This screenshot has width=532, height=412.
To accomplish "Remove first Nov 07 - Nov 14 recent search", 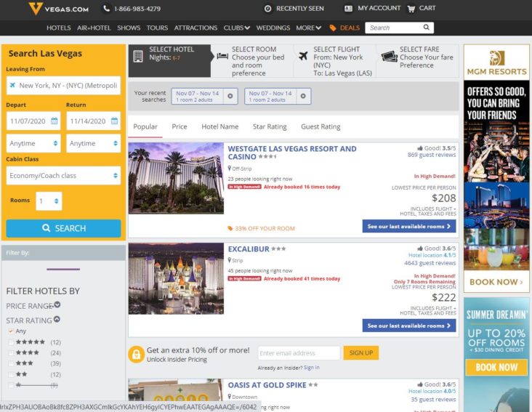I will pyautogui.click(x=230, y=96).
